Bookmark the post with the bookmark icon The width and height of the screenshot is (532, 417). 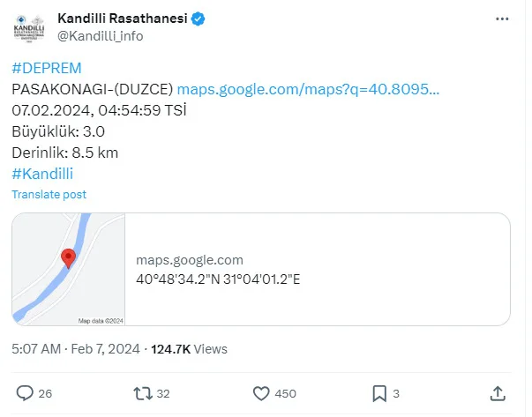point(379,393)
